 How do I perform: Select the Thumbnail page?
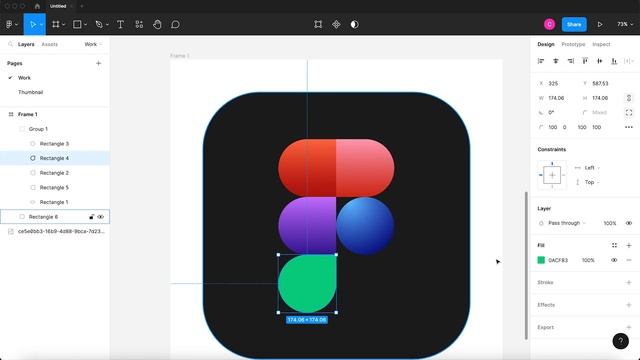coord(30,92)
